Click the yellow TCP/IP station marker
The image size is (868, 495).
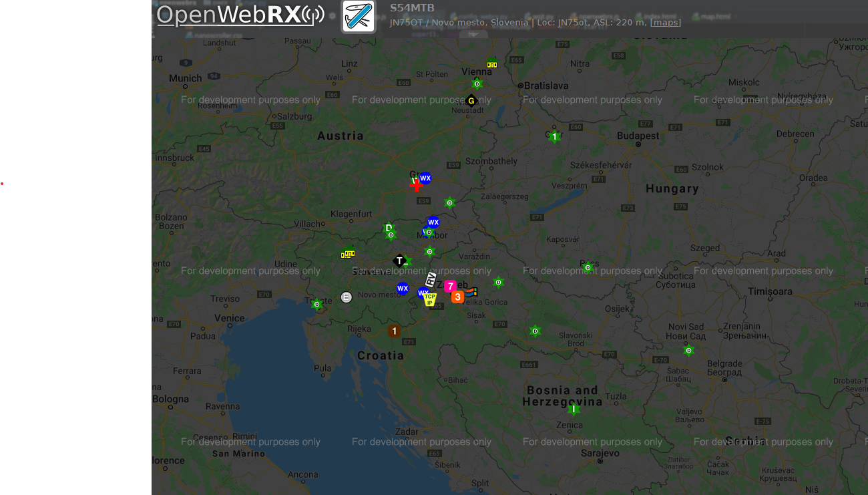[x=430, y=300]
